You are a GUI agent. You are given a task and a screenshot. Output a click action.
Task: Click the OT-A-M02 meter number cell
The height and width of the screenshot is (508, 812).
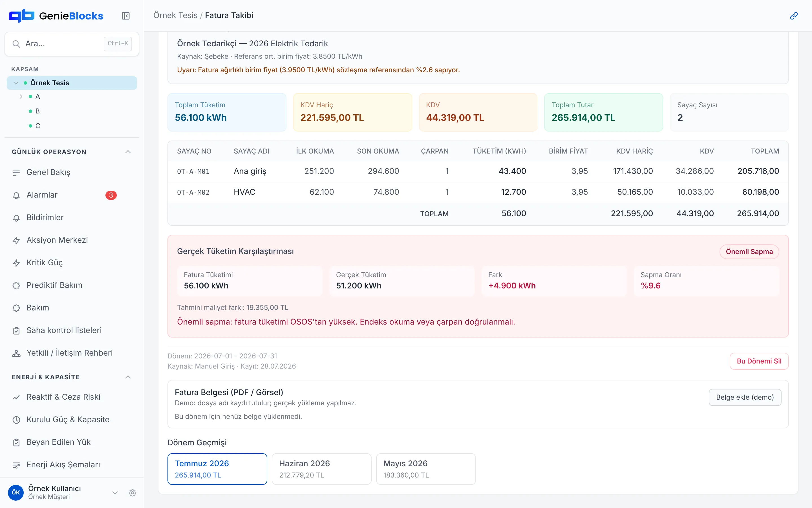193,192
